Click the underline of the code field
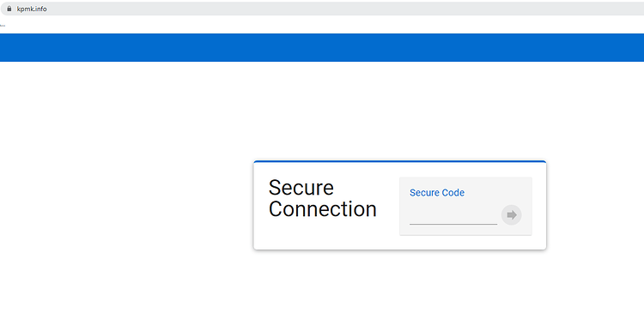The image size is (644, 319). [x=453, y=225]
